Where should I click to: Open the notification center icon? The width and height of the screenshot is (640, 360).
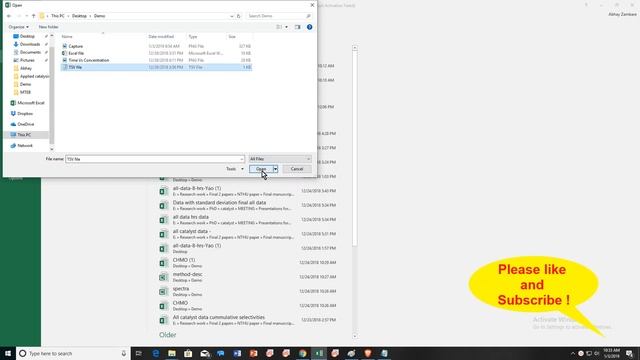[629, 353]
